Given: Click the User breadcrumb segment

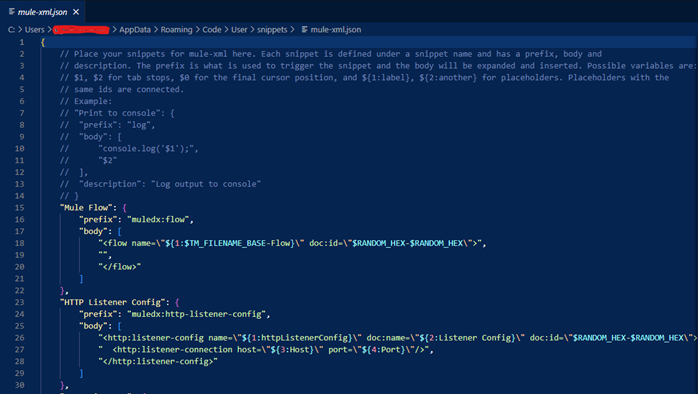Looking at the screenshot, I should tap(239, 29).
